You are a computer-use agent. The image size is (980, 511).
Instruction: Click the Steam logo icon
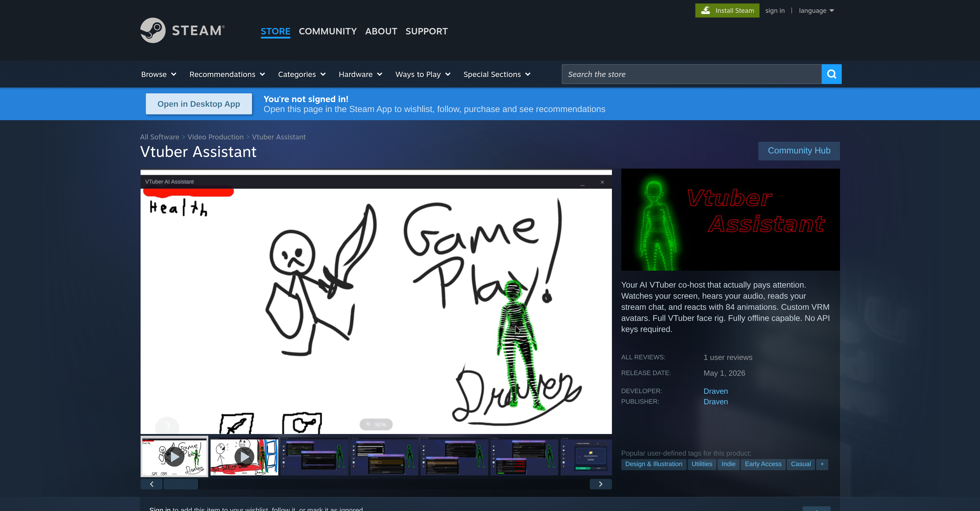153,30
